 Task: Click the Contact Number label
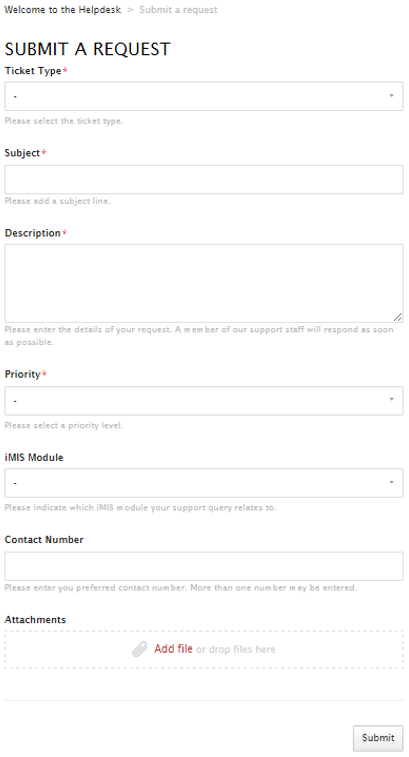click(x=44, y=540)
